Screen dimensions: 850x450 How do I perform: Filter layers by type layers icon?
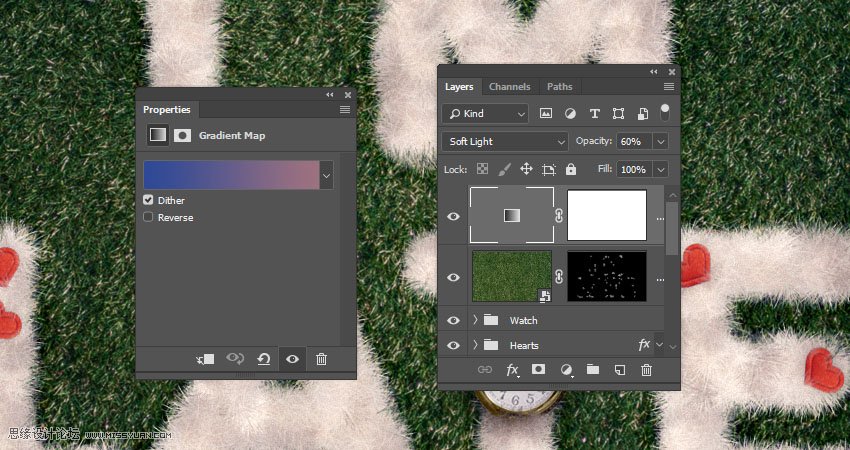click(x=594, y=114)
